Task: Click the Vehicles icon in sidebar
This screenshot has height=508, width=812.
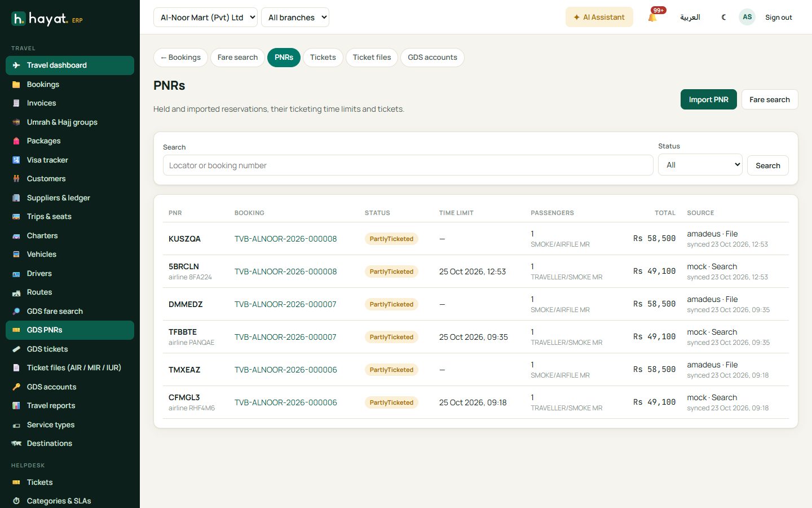Action: click(16, 255)
